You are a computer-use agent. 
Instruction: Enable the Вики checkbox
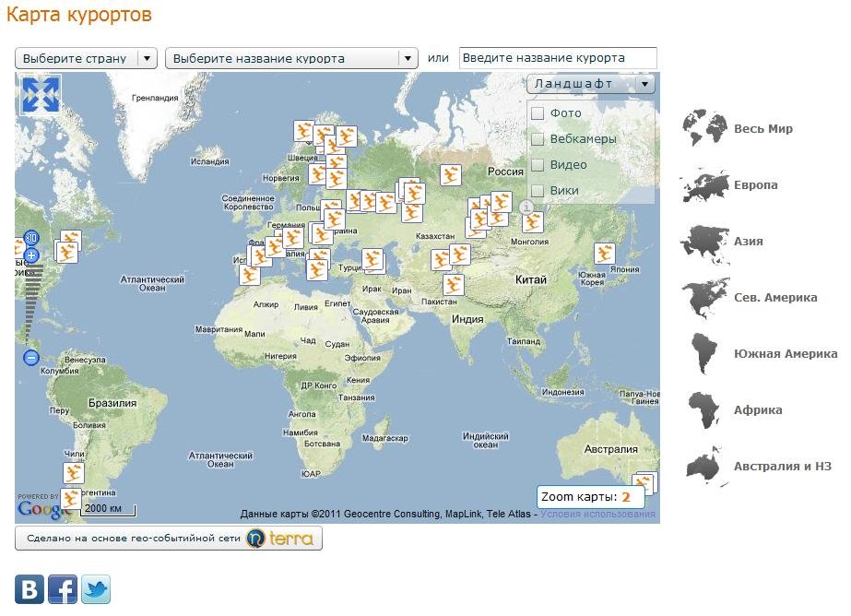click(538, 191)
